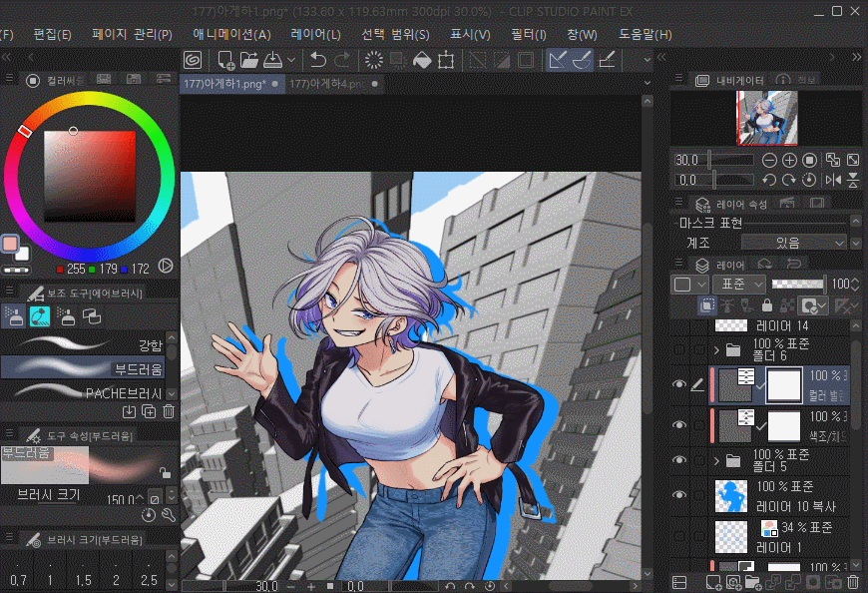Rotate right in the Navigator panel
Viewport: 868px width, 593px height.
[x=789, y=180]
